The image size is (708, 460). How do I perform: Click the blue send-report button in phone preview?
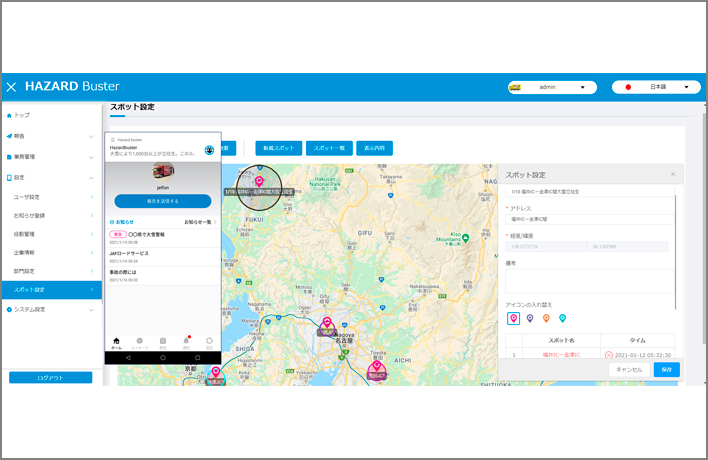point(163,201)
